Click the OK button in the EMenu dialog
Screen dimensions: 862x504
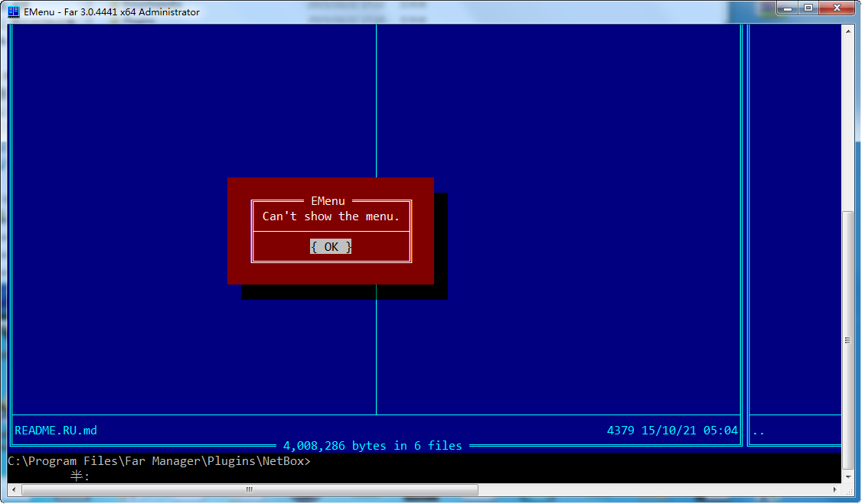point(331,246)
